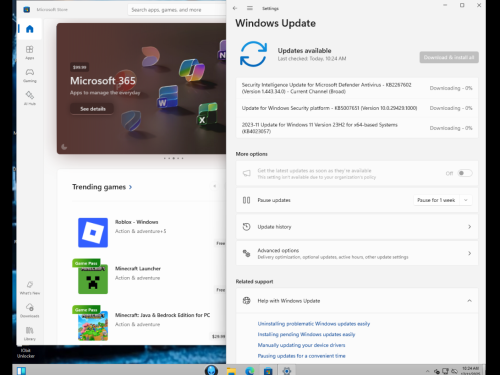The image size is (500, 375).
Task: Open the Library in Store sidebar
Action: coord(30,333)
